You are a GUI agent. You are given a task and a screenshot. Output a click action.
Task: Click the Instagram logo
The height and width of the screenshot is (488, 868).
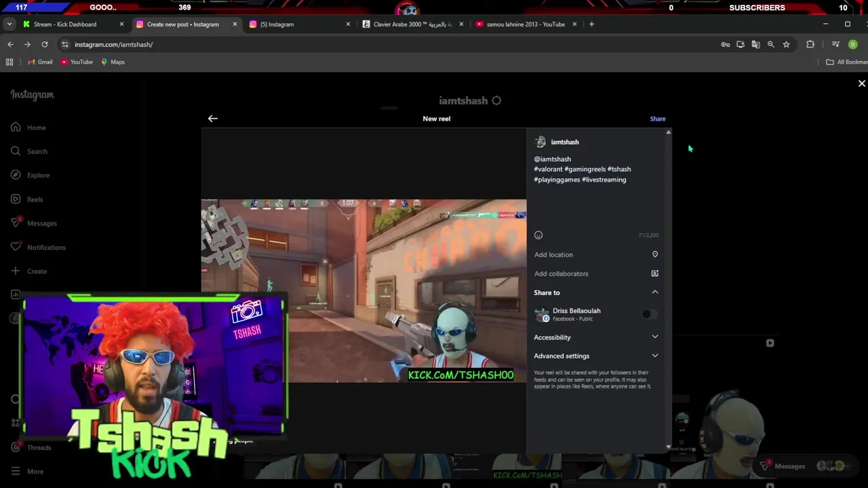coord(32,95)
